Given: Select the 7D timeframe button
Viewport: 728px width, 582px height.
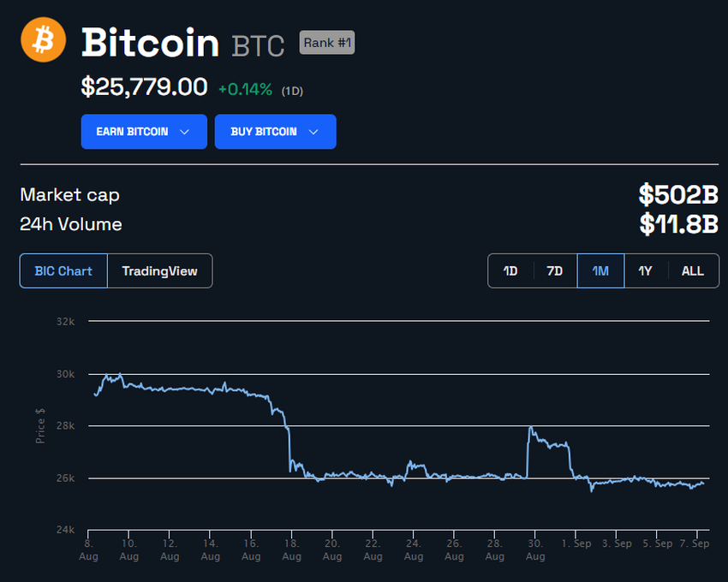Looking at the screenshot, I should pyautogui.click(x=554, y=270).
